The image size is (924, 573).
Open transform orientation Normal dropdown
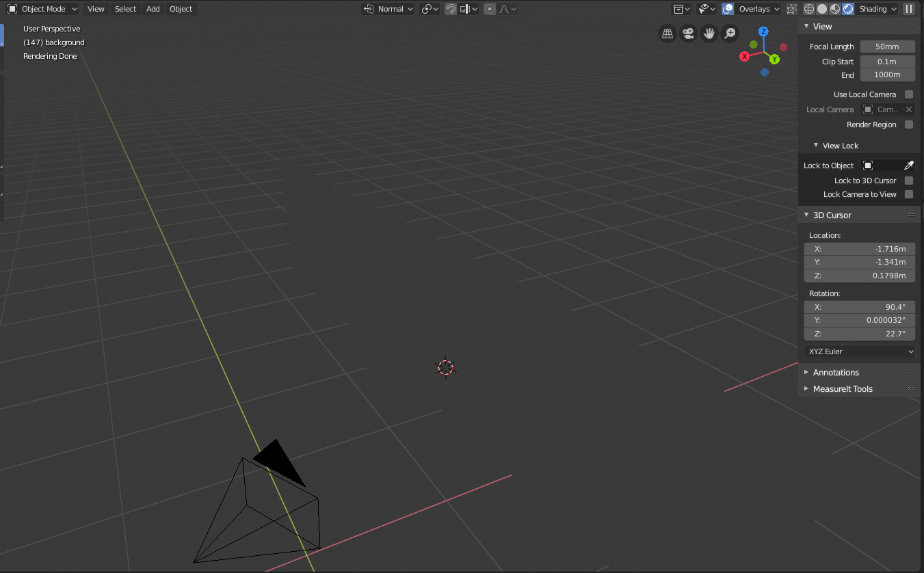coord(388,9)
